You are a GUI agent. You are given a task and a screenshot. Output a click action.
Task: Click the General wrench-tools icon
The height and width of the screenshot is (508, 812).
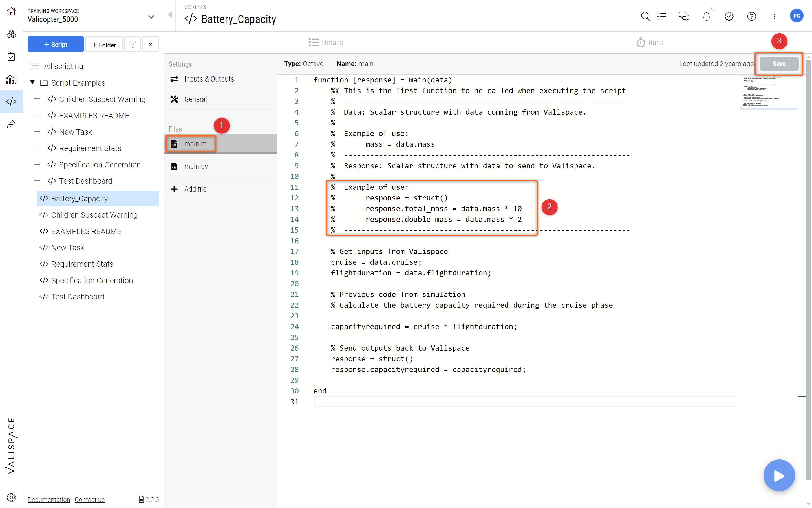(174, 99)
